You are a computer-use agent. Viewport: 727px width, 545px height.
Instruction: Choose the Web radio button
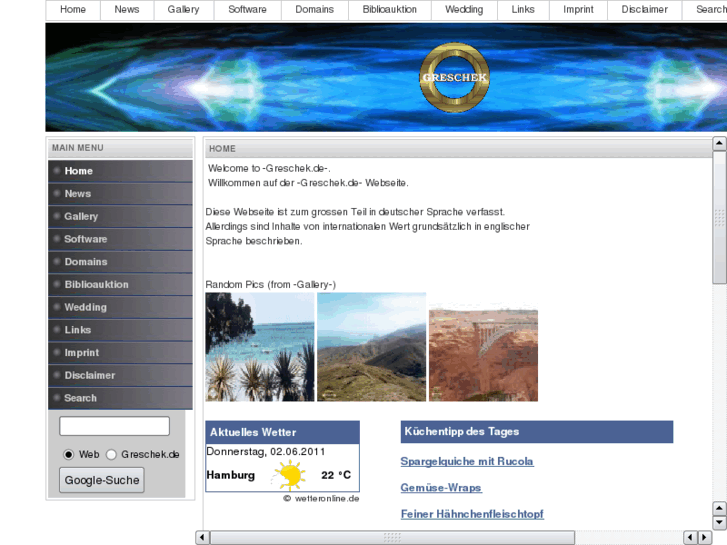click(69, 455)
